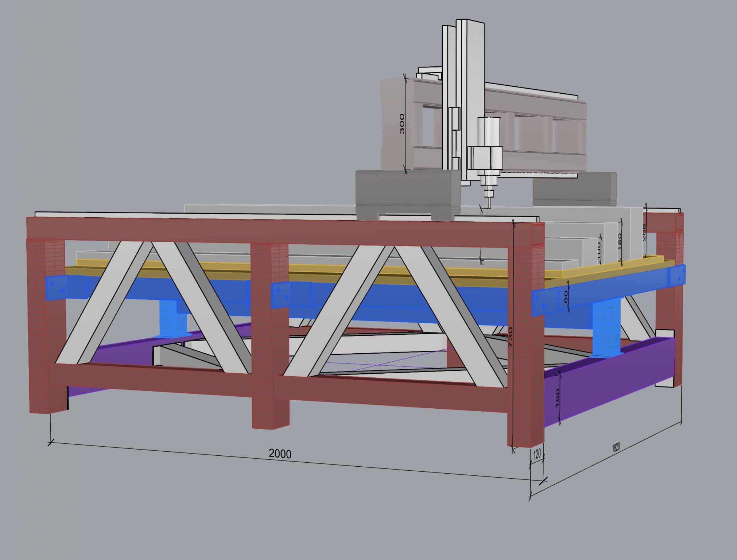Click the 2000 length dimension label
Screen dimensions: 737x560
click(x=280, y=454)
